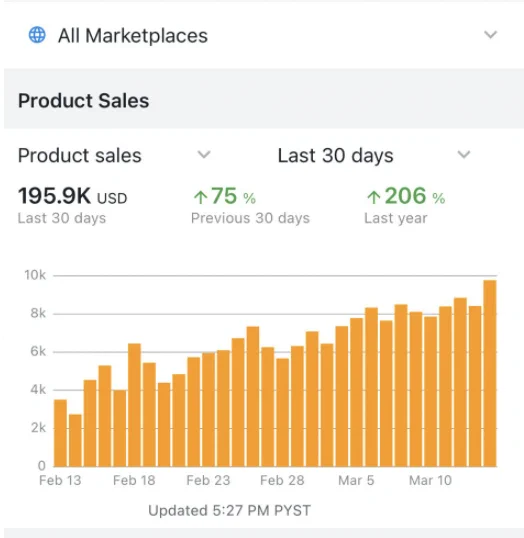Click the Feb 28 axis label
524x538 pixels.
pos(282,480)
